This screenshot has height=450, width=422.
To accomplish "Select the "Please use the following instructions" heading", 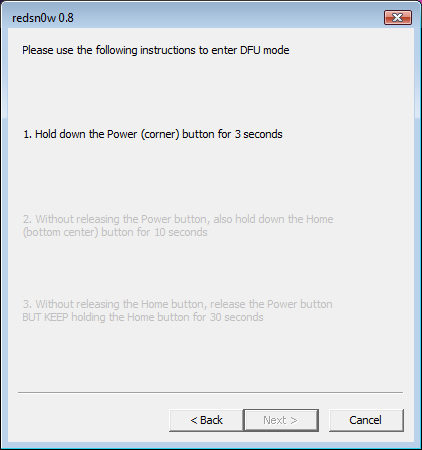I will [x=156, y=50].
